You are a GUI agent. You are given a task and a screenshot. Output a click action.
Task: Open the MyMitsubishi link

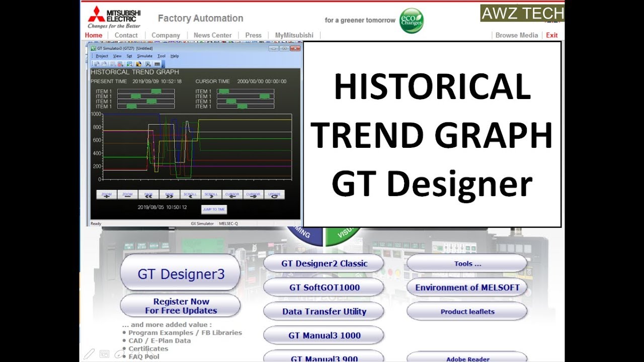pyautogui.click(x=294, y=35)
